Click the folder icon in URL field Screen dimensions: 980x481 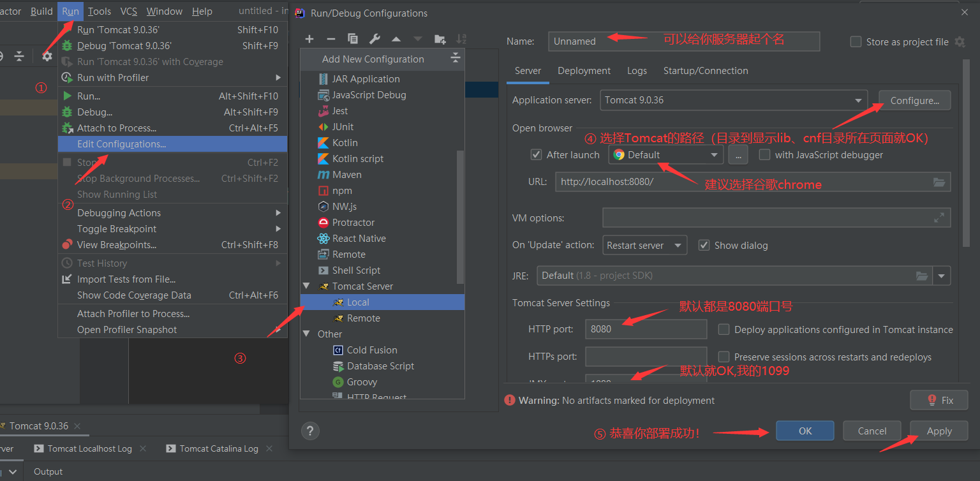939,182
